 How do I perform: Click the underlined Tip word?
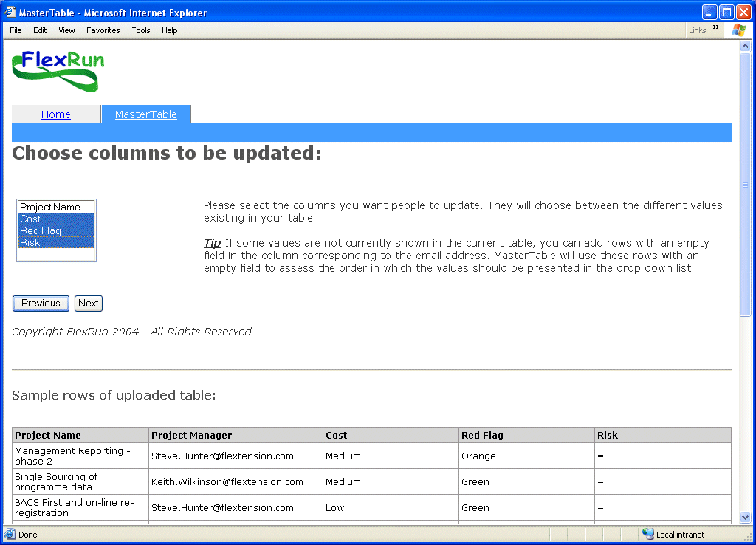pos(212,243)
